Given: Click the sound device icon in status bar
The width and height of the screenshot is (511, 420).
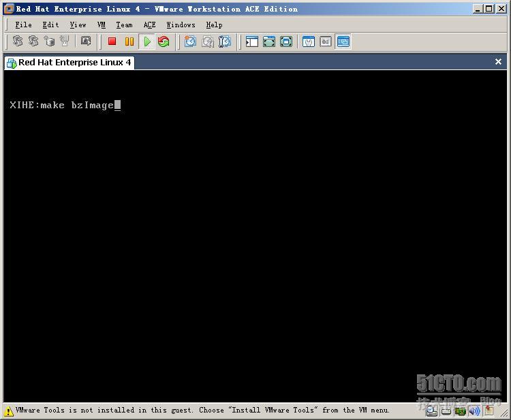Looking at the screenshot, I should pos(474,411).
